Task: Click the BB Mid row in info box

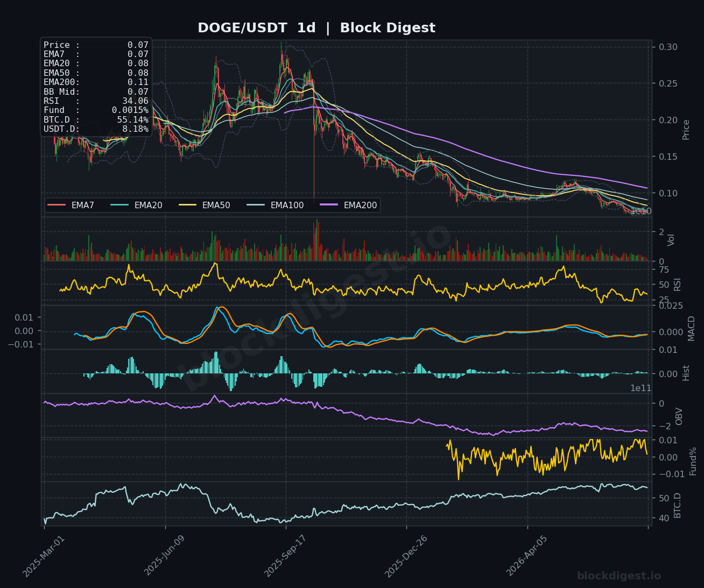Action: 96,91
